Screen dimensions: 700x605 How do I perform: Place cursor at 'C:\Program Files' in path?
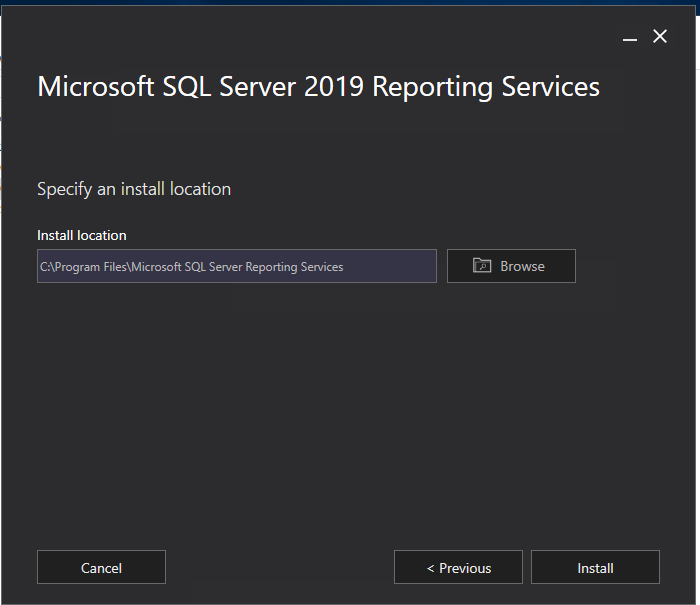84,267
